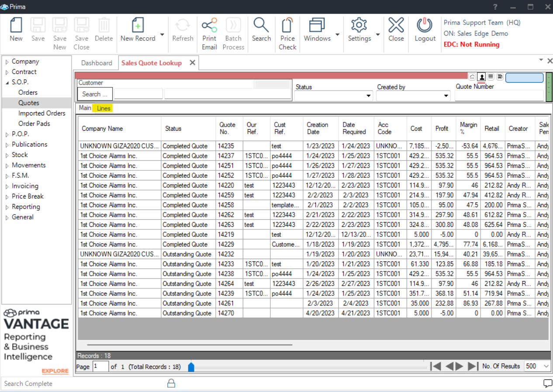
Task: Click the Logout power icon
Action: tap(425, 25)
